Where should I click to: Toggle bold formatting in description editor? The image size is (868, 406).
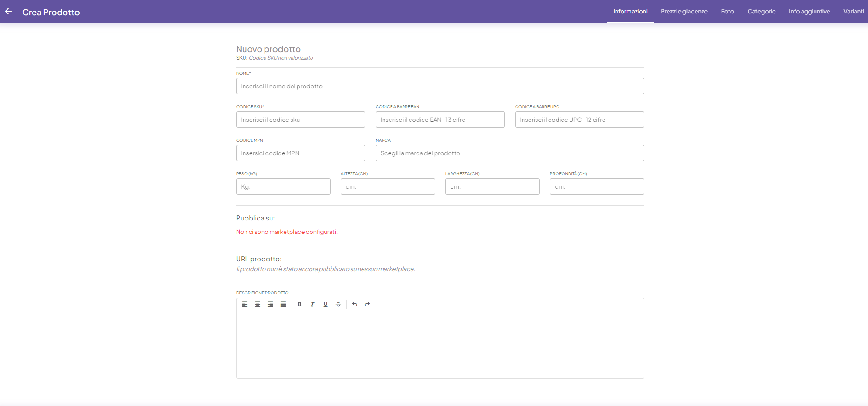pos(300,304)
